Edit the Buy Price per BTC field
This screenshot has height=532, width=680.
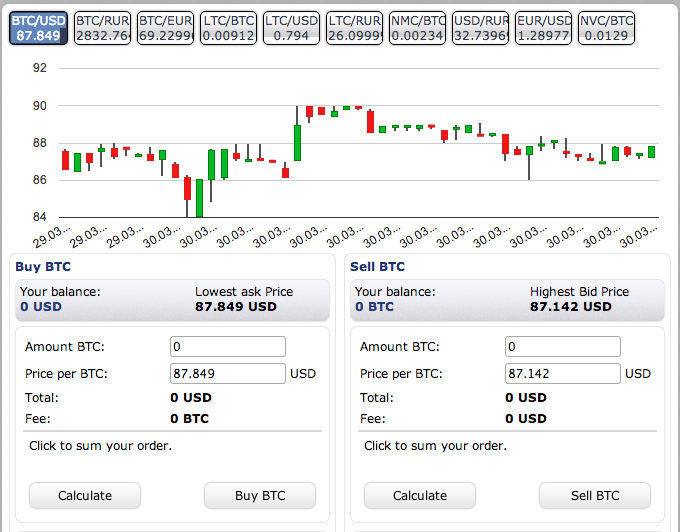pos(228,373)
